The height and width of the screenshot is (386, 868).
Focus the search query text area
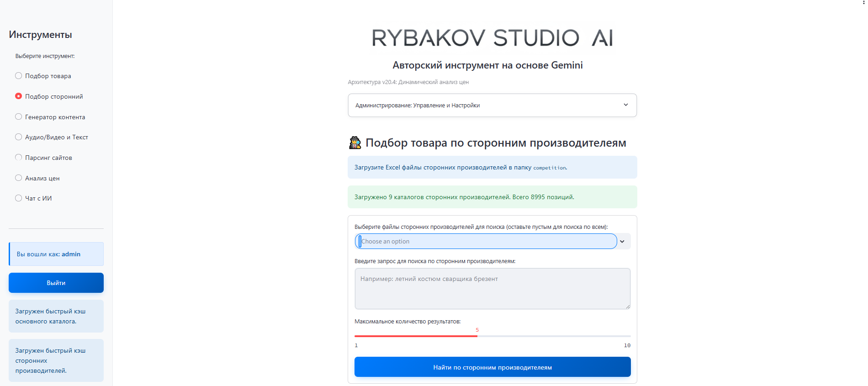point(492,289)
